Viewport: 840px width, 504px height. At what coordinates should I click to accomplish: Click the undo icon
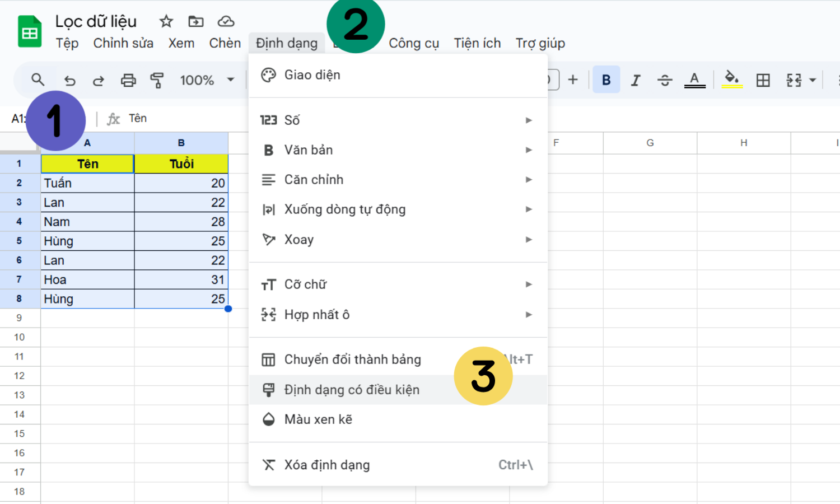click(69, 80)
